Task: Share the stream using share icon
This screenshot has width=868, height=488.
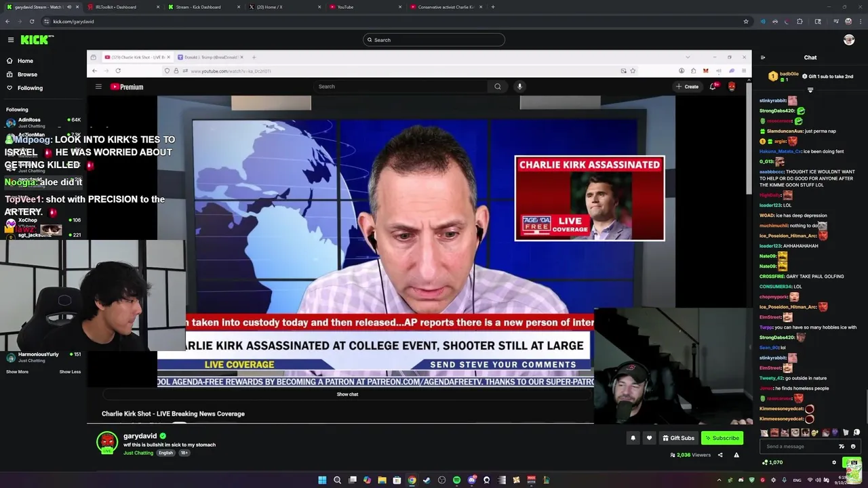Action: click(720, 455)
